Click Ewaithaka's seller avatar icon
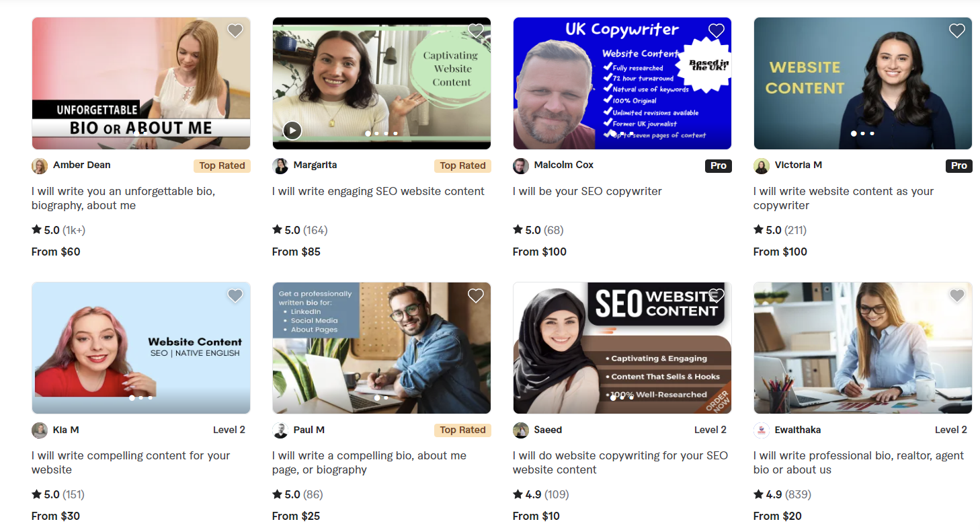980x532 pixels. [x=762, y=430]
